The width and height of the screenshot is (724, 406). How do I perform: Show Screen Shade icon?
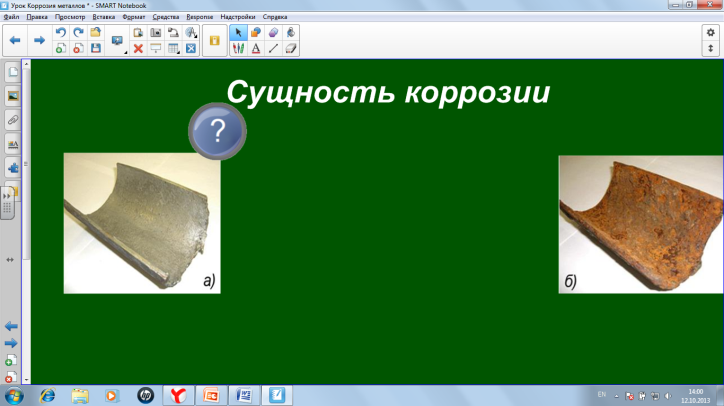click(x=156, y=48)
